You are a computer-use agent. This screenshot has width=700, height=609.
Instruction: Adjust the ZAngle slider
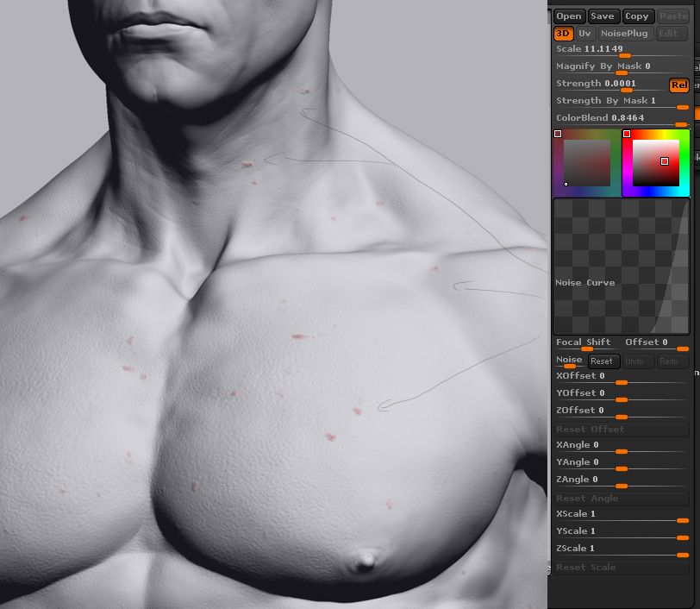pyautogui.click(x=621, y=480)
